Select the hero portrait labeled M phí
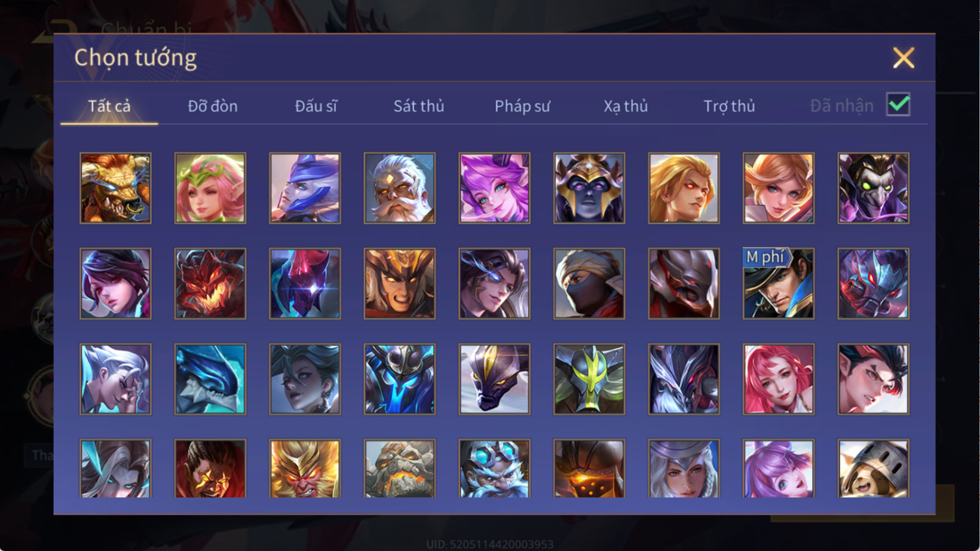This screenshot has height=551, width=980. coord(778,283)
